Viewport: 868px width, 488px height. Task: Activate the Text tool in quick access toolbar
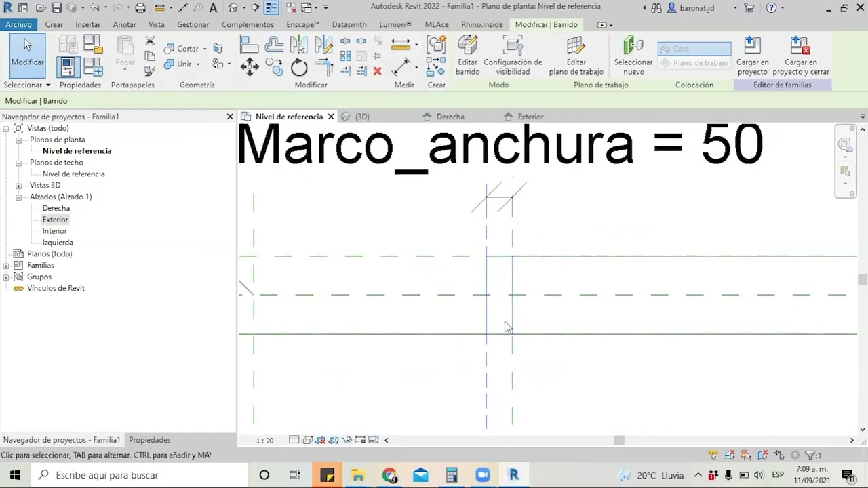click(213, 8)
